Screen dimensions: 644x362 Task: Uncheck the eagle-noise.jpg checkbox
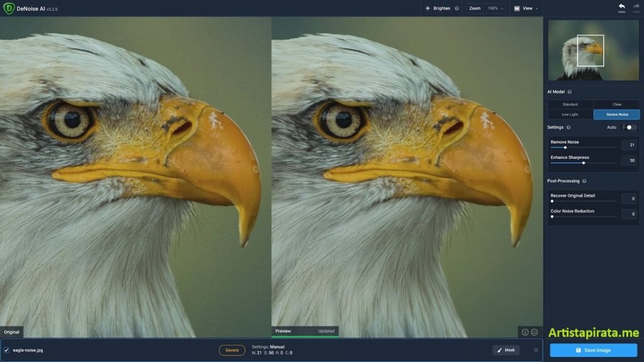point(6,350)
